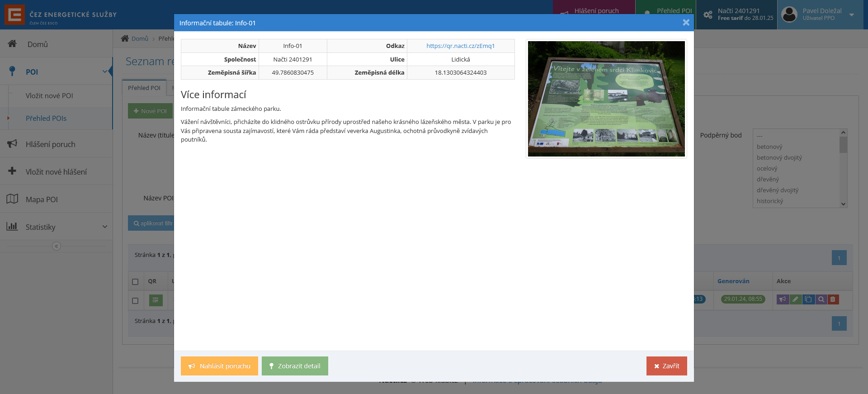Close the Info-01 dialog with the X
The width and height of the screenshot is (868, 394).
click(x=686, y=23)
